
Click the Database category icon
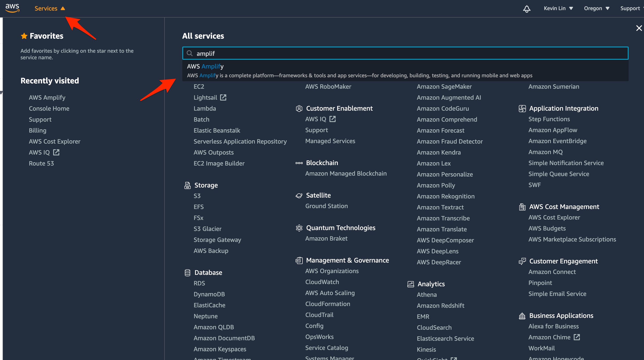(x=187, y=273)
